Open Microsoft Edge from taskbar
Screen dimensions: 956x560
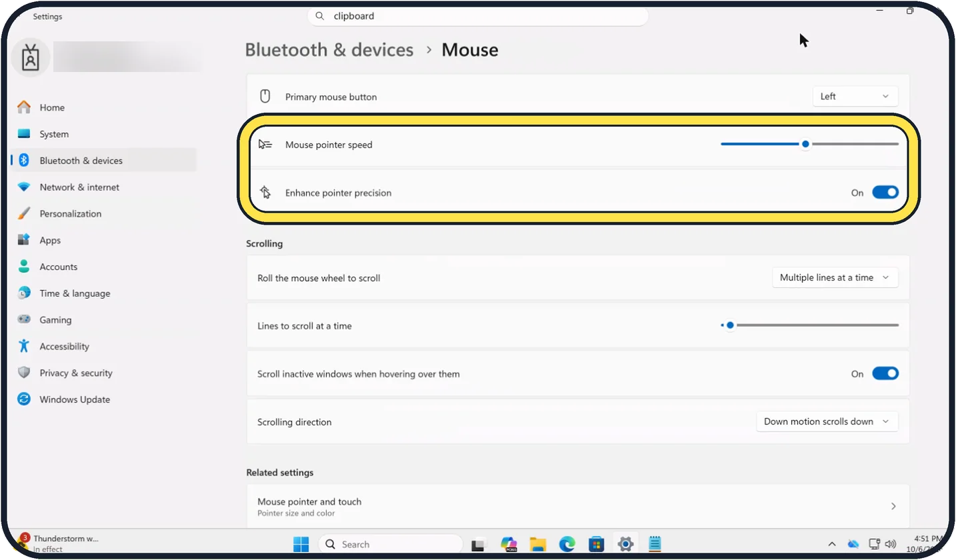tap(567, 544)
